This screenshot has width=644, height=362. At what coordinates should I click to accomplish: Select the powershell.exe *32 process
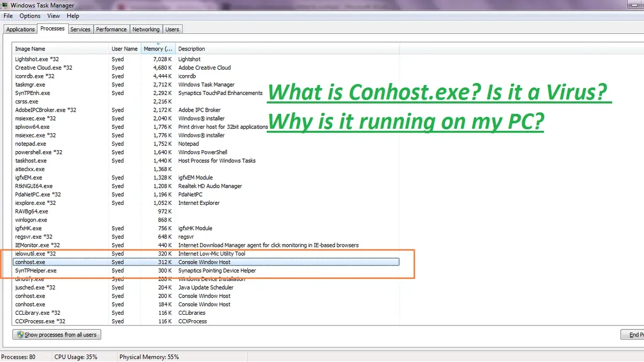pyautogui.click(x=206, y=152)
